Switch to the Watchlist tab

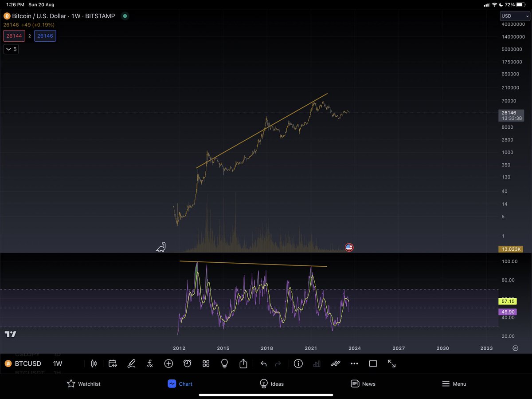pos(83,384)
